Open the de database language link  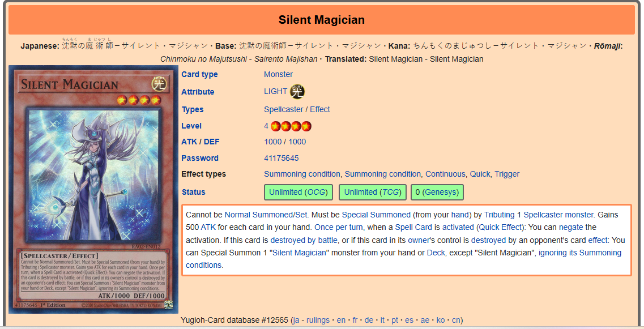tap(369, 320)
